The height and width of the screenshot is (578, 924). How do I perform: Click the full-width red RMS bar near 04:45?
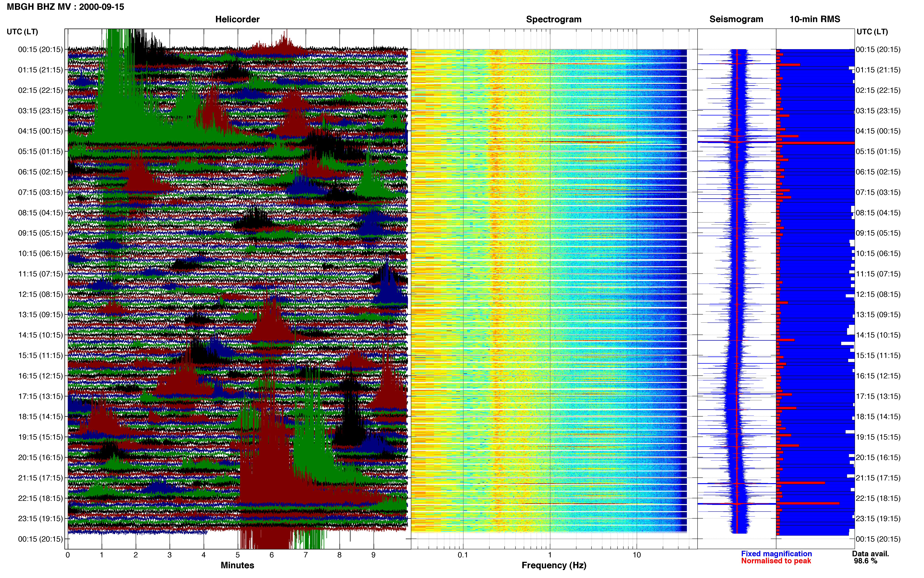pos(816,143)
